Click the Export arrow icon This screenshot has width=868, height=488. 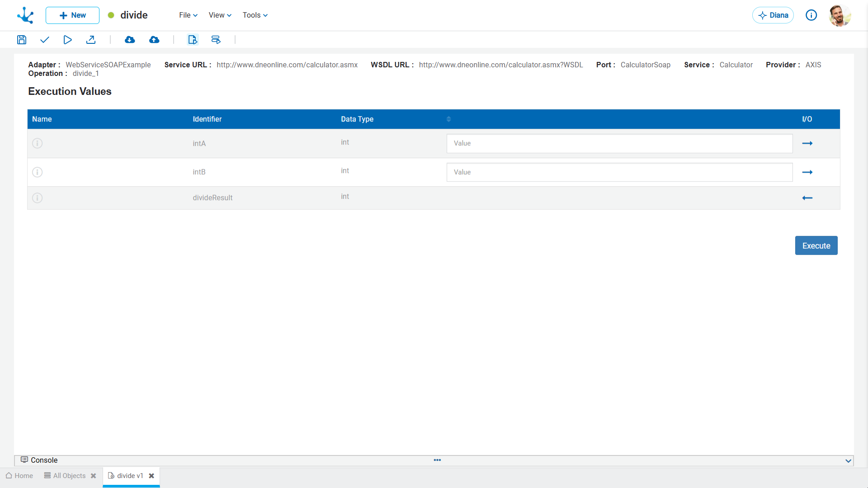click(91, 40)
